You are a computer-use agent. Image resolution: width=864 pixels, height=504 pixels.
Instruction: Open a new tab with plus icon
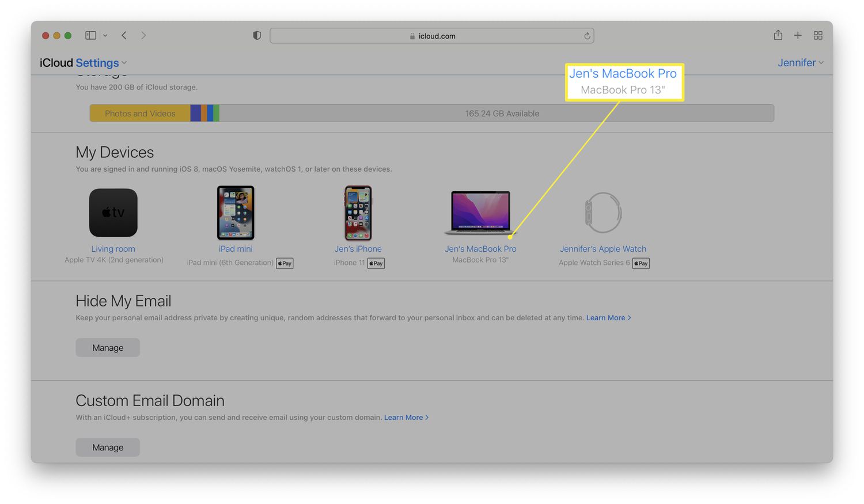[798, 36]
